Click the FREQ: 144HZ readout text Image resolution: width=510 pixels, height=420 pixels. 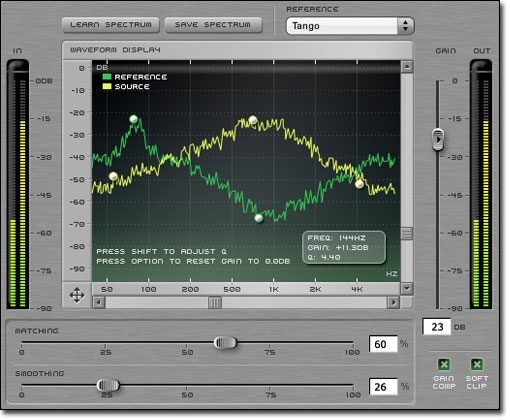(x=336, y=238)
